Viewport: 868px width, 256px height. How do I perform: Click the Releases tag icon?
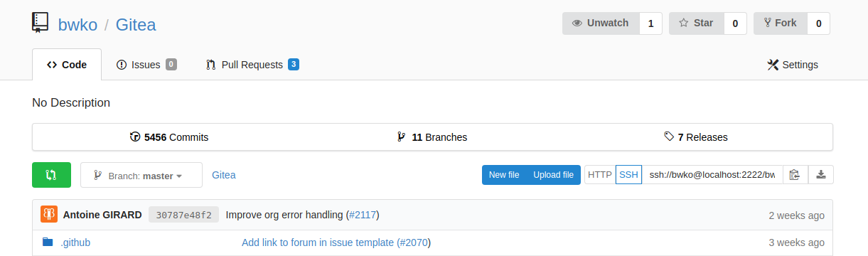[x=669, y=137]
